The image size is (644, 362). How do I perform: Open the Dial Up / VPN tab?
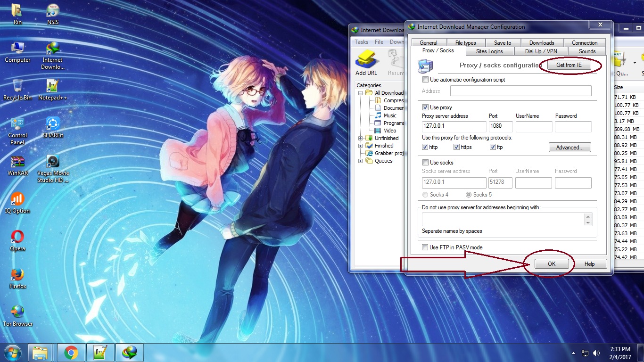(541, 51)
